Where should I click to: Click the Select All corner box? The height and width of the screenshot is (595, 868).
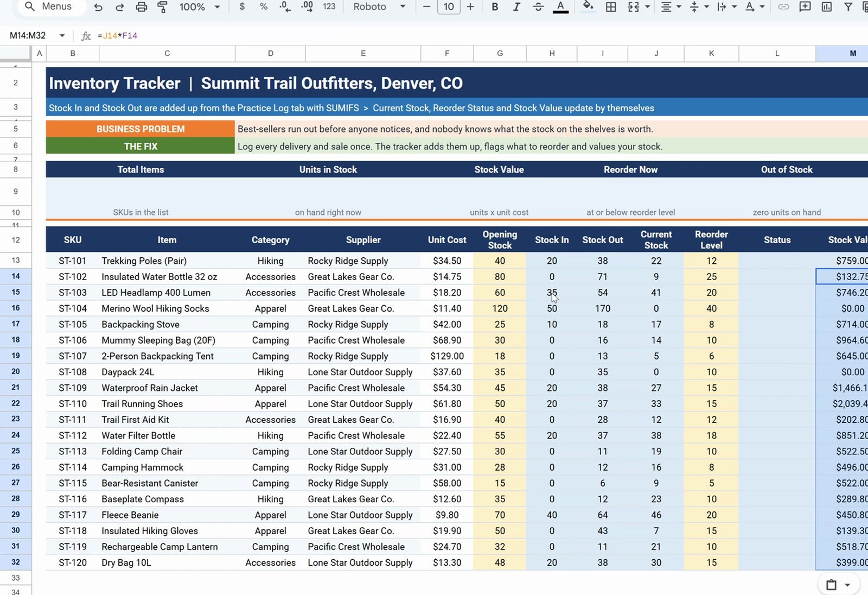tap(15, 53)
